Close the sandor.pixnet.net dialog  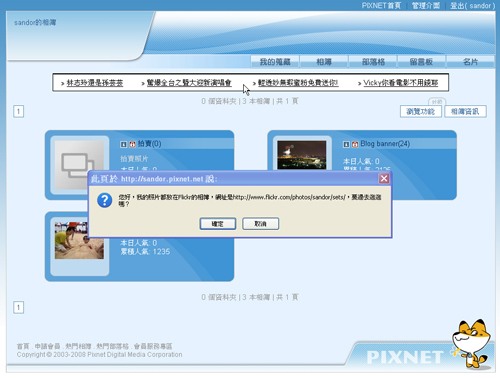point(384,179)
